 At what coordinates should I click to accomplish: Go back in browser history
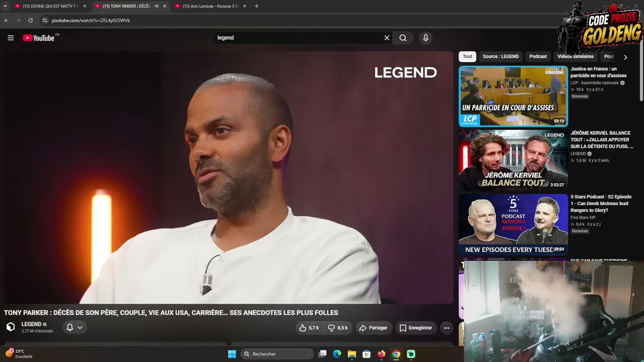[7, 21]
